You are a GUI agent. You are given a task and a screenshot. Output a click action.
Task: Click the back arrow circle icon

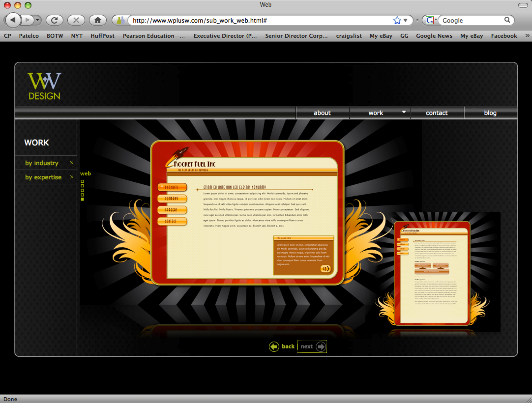(274, 347)
